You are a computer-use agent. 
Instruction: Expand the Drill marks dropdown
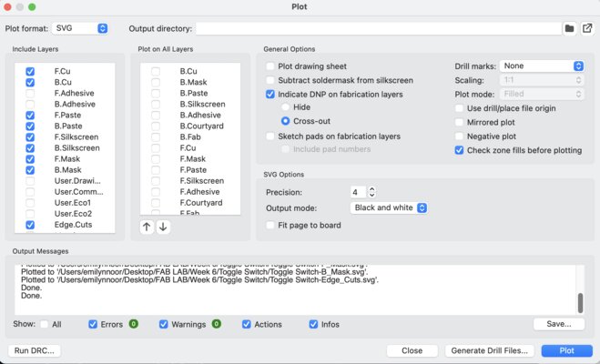tap(541, 66)
